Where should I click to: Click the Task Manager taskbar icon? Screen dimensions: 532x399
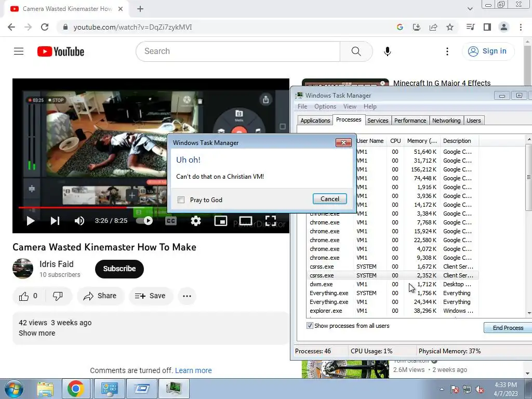[x=174, y=389]
